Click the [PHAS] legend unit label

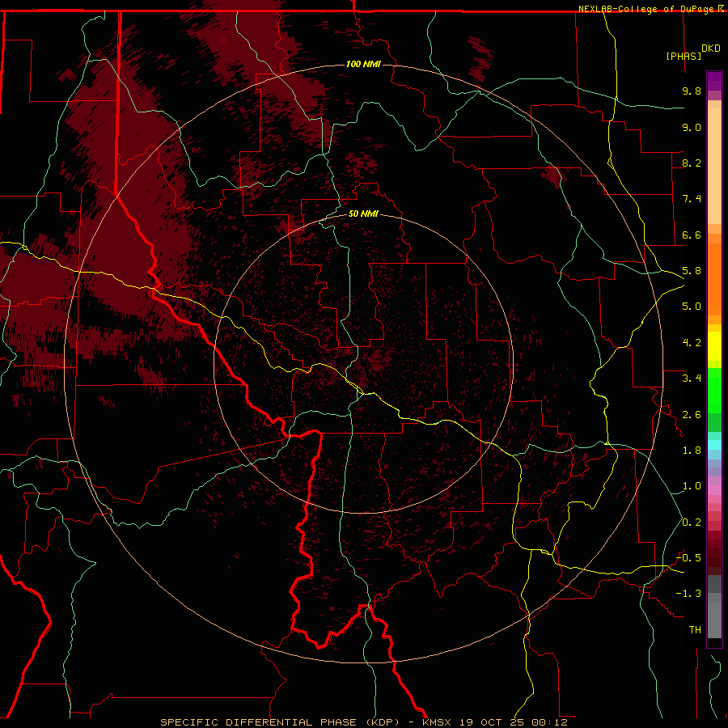[684, 56]
